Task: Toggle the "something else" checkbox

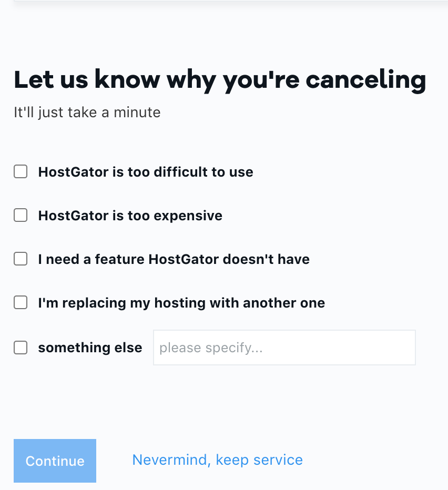Action: tap(21, 348)
